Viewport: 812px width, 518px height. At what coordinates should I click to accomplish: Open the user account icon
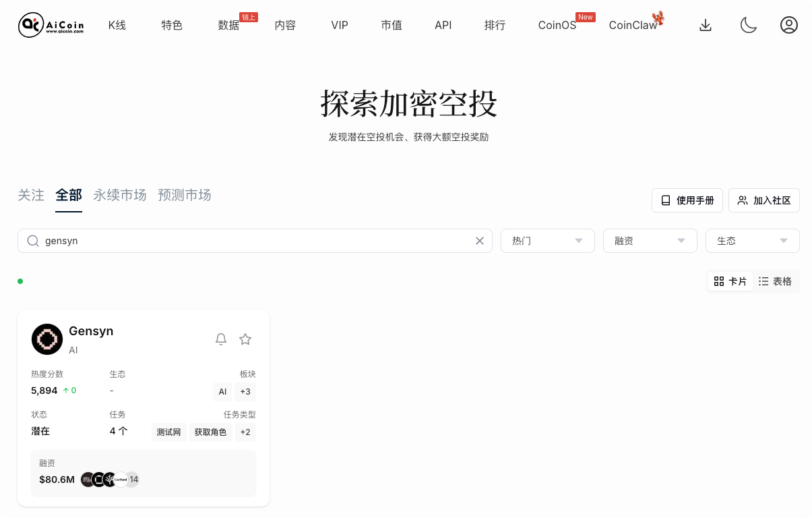pyautogui.click(x=789, y=25)
